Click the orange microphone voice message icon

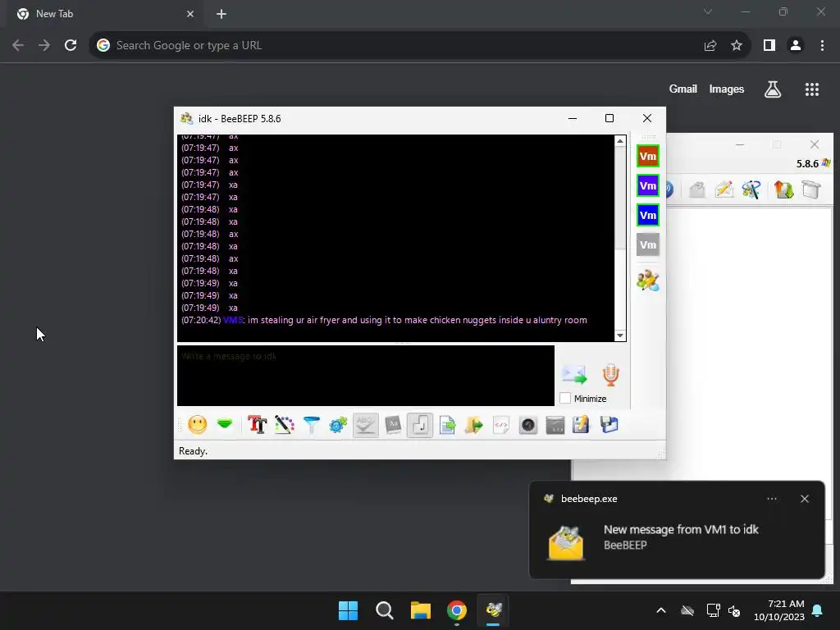click(x=610, y=374)
